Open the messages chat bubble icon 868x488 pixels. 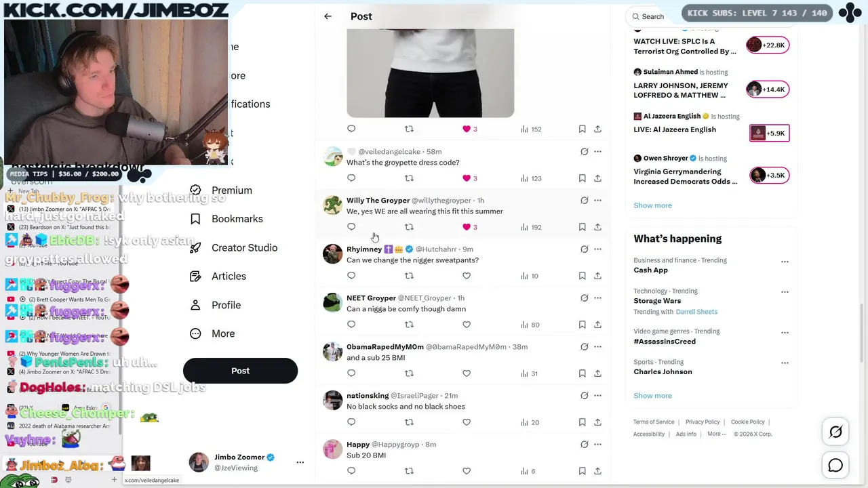click(835, 466)
